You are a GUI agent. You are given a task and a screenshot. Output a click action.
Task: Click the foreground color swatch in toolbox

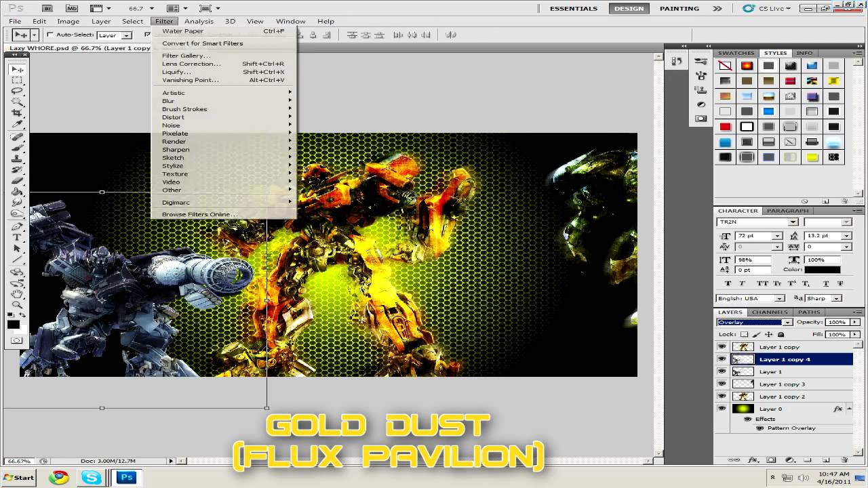14,325
